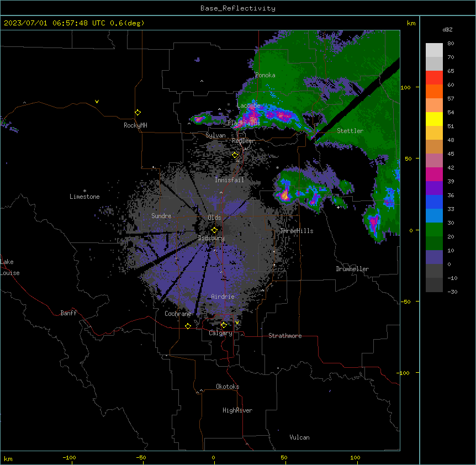Click the km unit label at bottom left
This screenshot has width=476, height=465.
pos(8,458)
